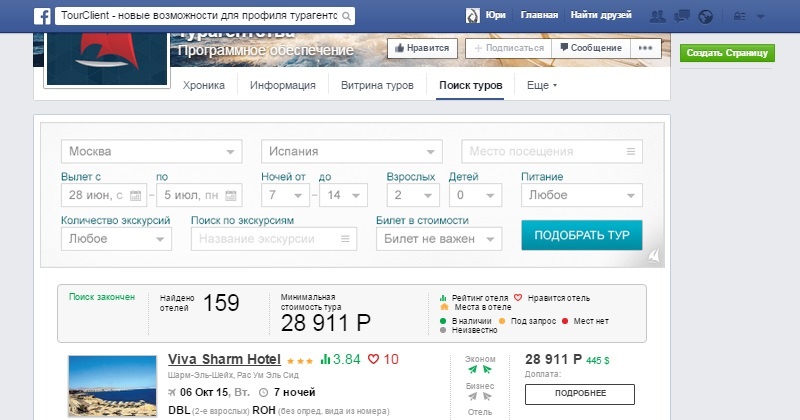
Task: Click В наличии green legend item
Action: pos(465,321)
